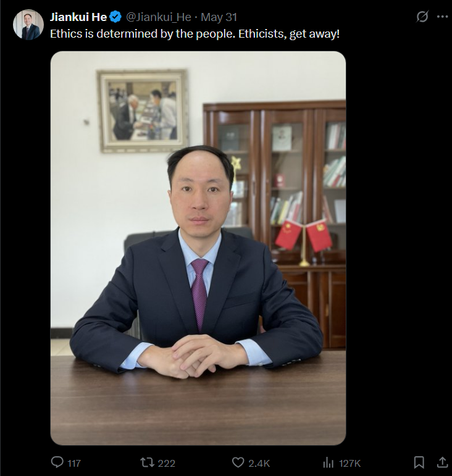Click the tweet text about ethics
452x476 pixels.
pos(195,34)
